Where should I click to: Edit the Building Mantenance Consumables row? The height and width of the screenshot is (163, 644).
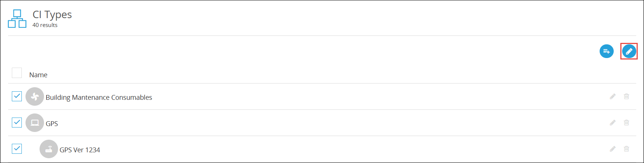(x=613, y=96)
